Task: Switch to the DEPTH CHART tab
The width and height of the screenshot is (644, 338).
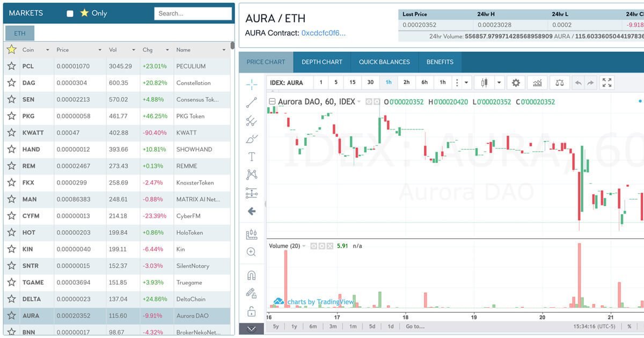Action: [x=322, y=62]
